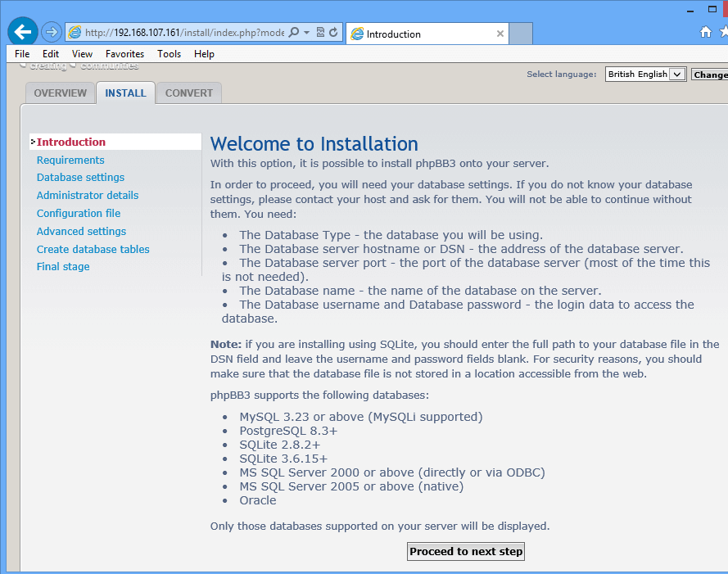Open the Edit menu
This screenshot has height=574, width=728.
click(x=51, y=54)
